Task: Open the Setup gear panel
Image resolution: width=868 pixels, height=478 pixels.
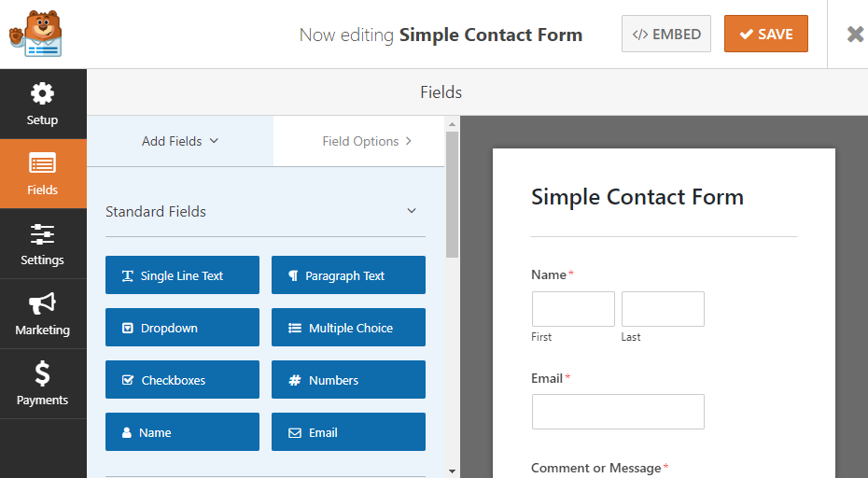Action: pos(43,105)
